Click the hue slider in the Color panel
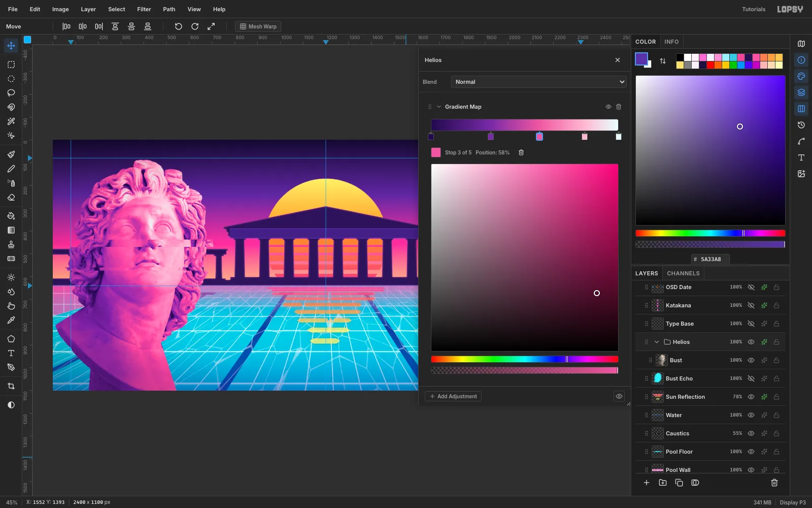 coord(710,233)
